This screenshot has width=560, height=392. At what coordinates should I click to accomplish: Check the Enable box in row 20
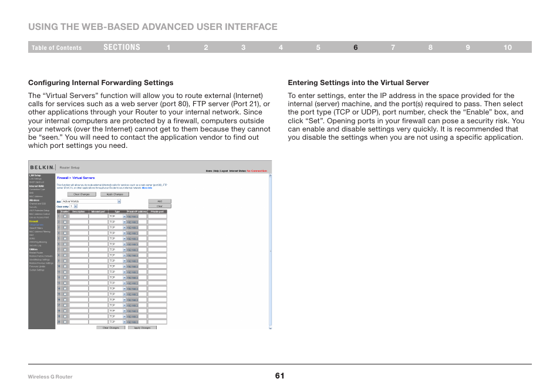65,322
